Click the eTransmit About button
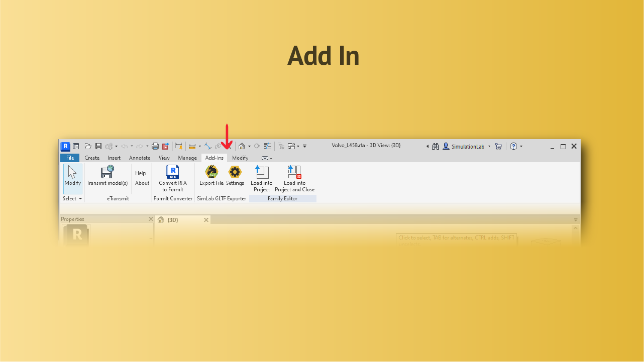Image resolution: width=644 pixels, height=362 pixels. pyautogui.click(x=142, y=183)
